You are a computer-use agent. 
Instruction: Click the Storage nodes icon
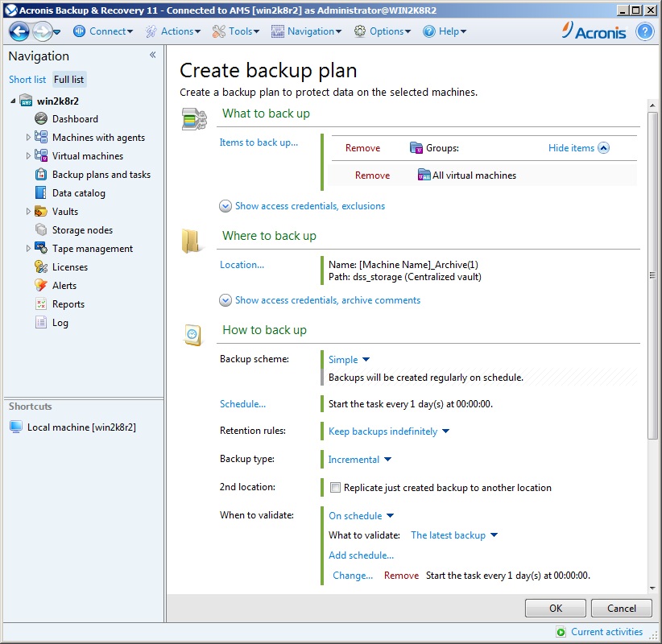pos(41,230)
